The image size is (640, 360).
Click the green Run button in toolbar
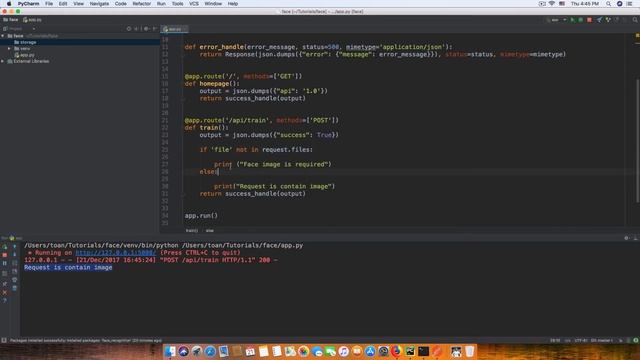point(573,20)
